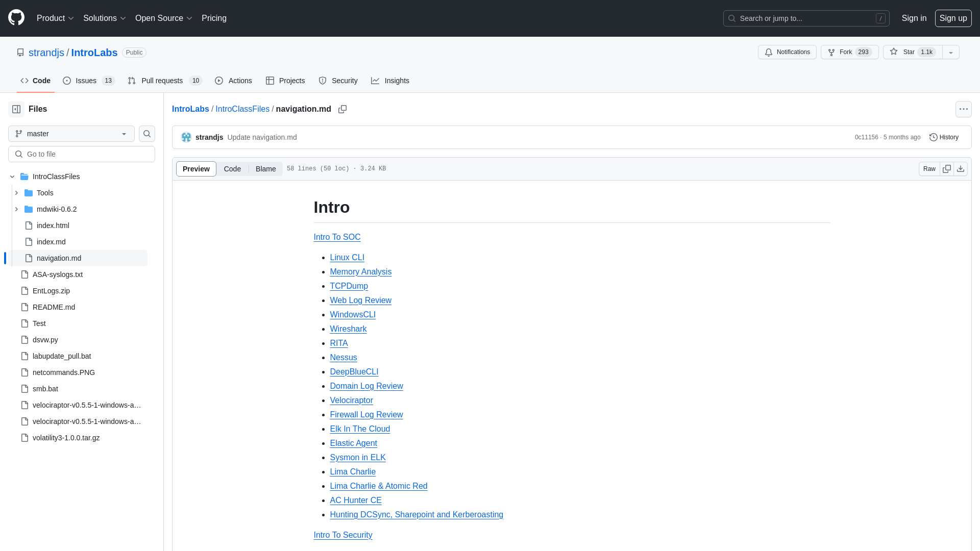Open labupdate_pull.bat file

click(x=62, y=356)
